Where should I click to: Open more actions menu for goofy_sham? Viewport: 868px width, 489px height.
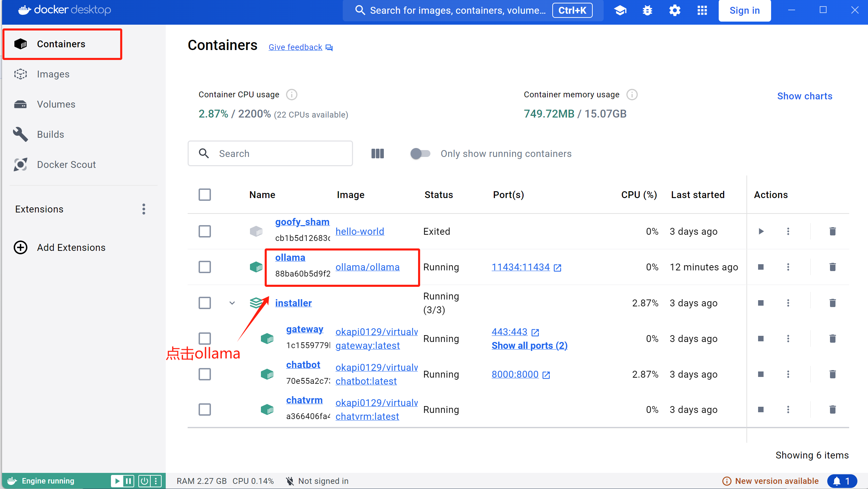coord(788,231)
